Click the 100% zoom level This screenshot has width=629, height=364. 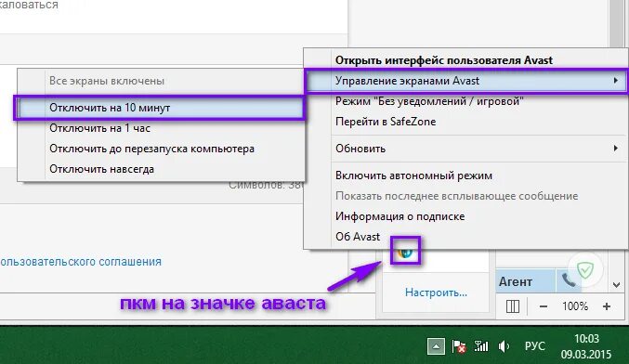click(575, 306)
